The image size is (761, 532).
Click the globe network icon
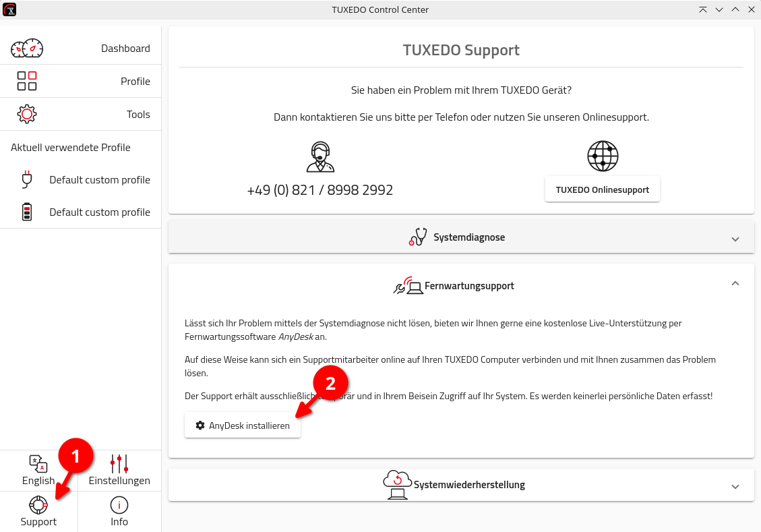[x=603, y=156]
